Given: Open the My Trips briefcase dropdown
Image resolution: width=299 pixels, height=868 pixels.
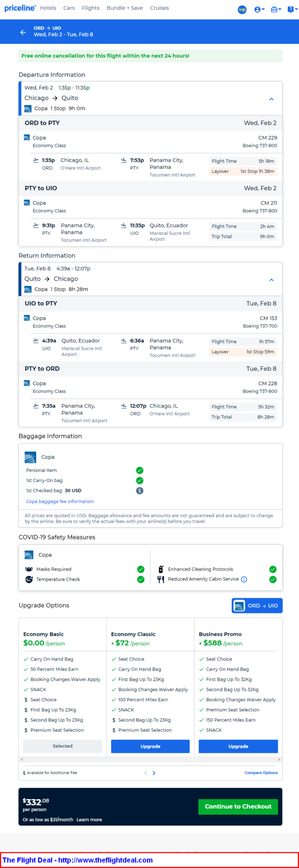Looking at the screenshot, I should [x=276, y=9].
